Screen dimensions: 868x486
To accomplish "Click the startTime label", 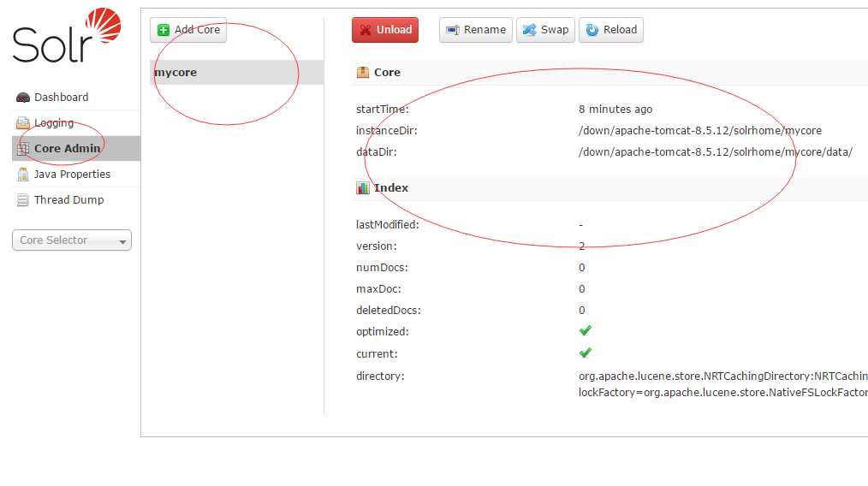I will (383, 110).
